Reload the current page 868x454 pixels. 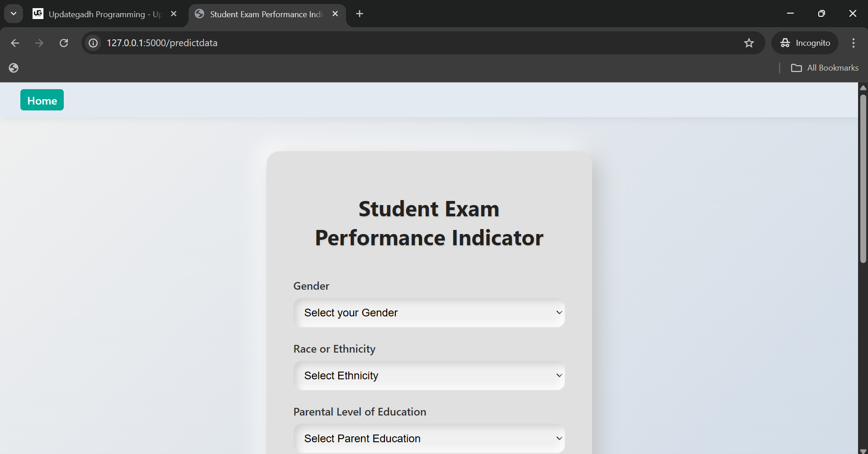tap(64, 43)
